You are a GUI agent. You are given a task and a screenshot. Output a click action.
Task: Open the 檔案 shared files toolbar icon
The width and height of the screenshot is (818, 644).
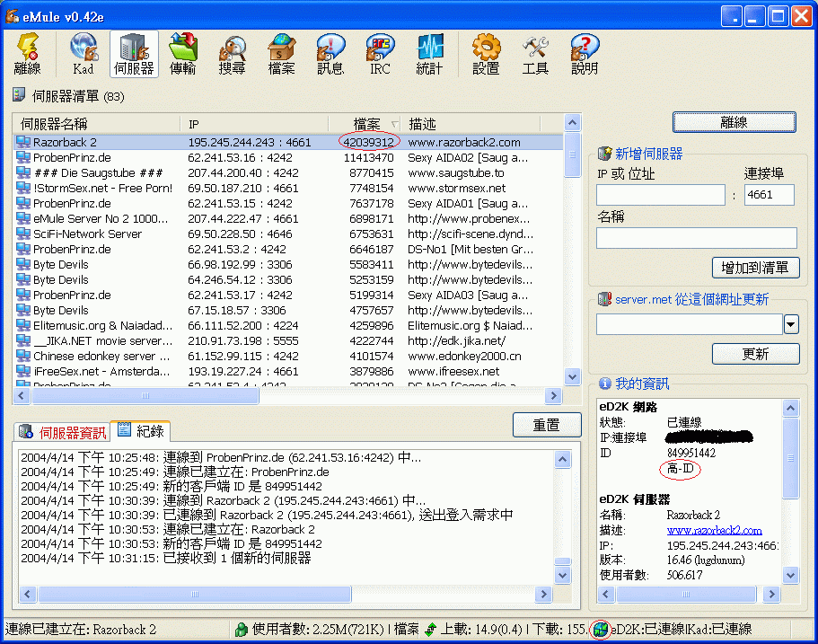coord(281,54)
